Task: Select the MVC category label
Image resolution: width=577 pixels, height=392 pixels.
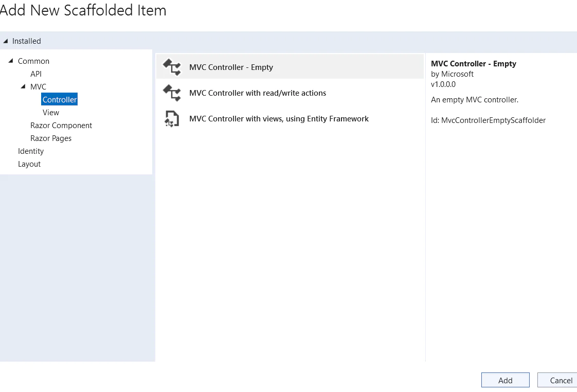Action: [38, 87]
